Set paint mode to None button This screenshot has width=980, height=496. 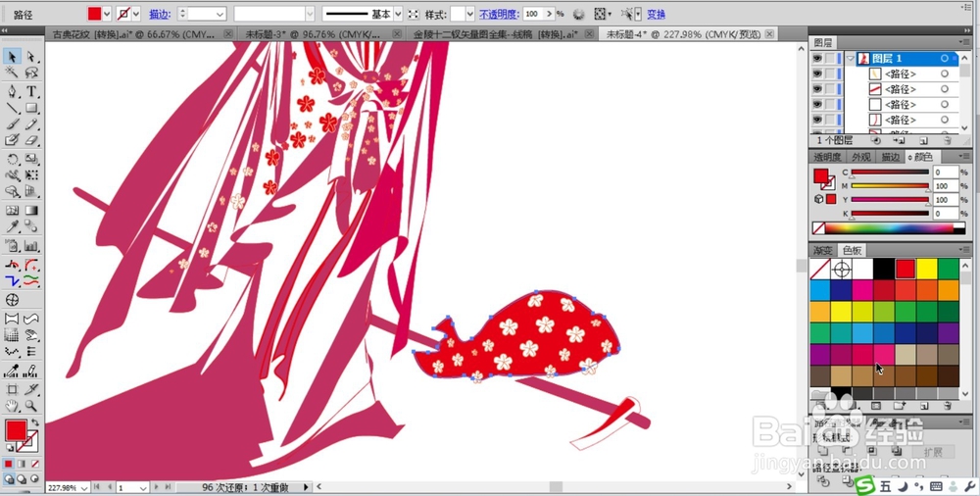35,464
